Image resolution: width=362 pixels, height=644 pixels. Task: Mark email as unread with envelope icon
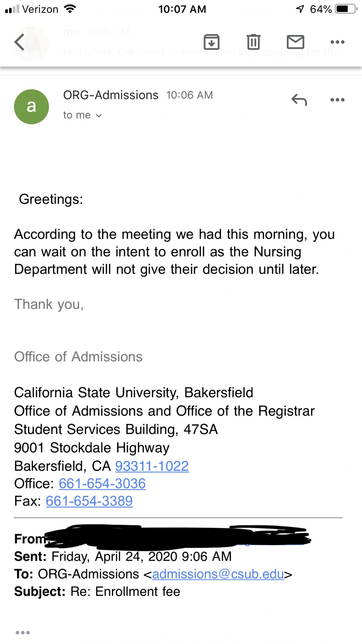point(295,42)
